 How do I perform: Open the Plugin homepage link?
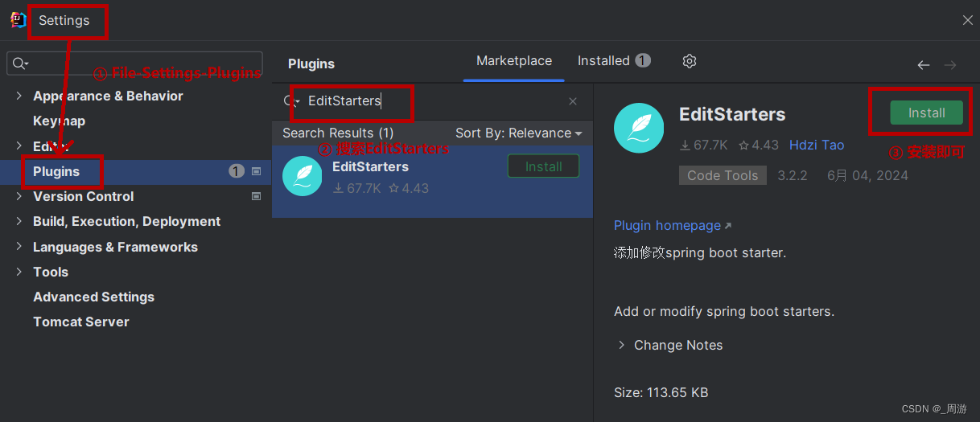click(673, 225)
